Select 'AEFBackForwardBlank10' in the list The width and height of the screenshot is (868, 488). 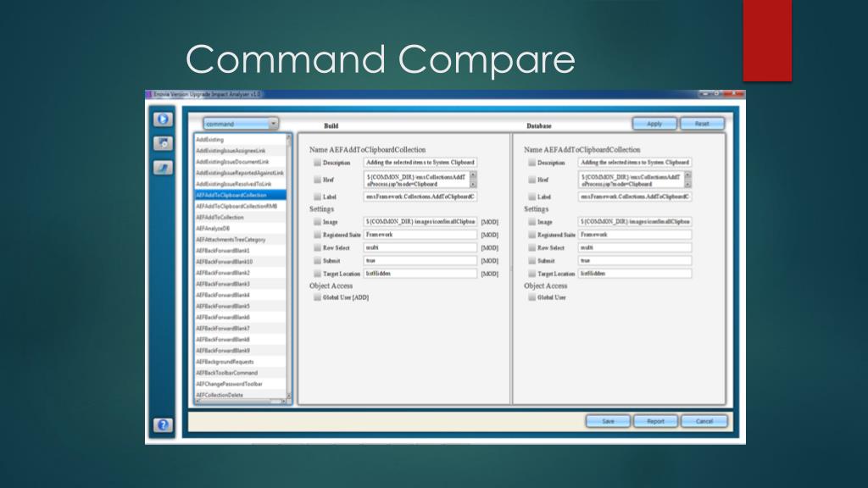tap(240, 262)
